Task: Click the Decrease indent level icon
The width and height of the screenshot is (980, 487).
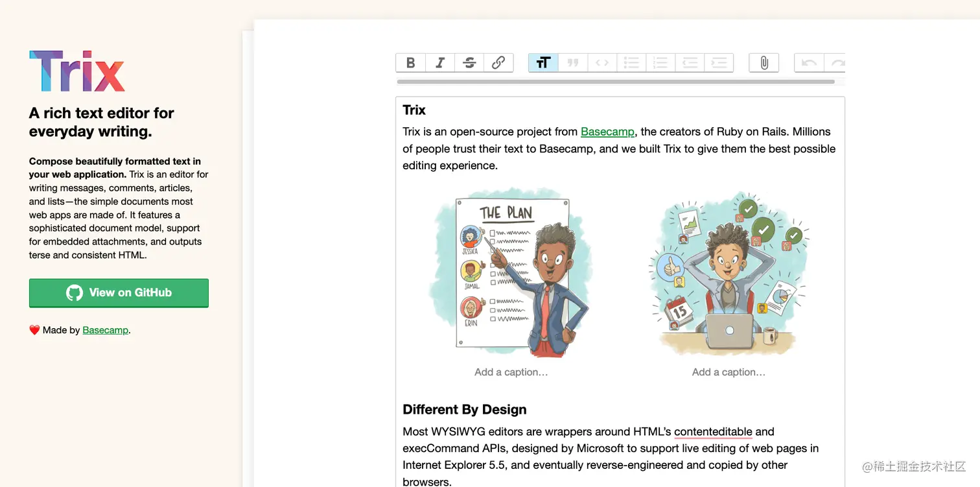Action: click(690, 63)
